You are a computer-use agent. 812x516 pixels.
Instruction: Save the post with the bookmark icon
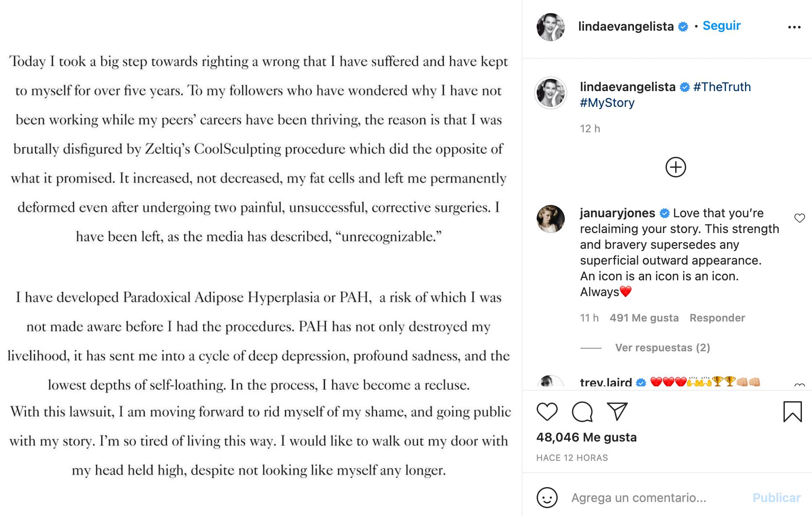pyautogui.click(x=791, y=411)
